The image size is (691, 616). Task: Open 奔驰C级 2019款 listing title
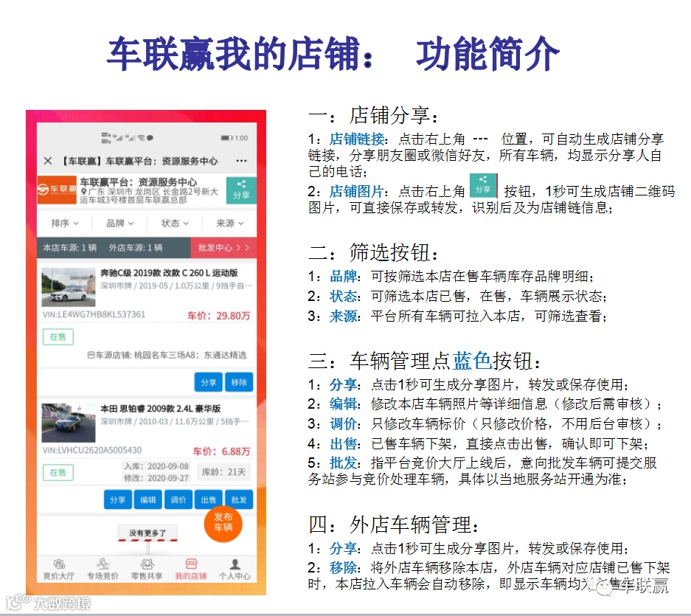coord(169,273)
